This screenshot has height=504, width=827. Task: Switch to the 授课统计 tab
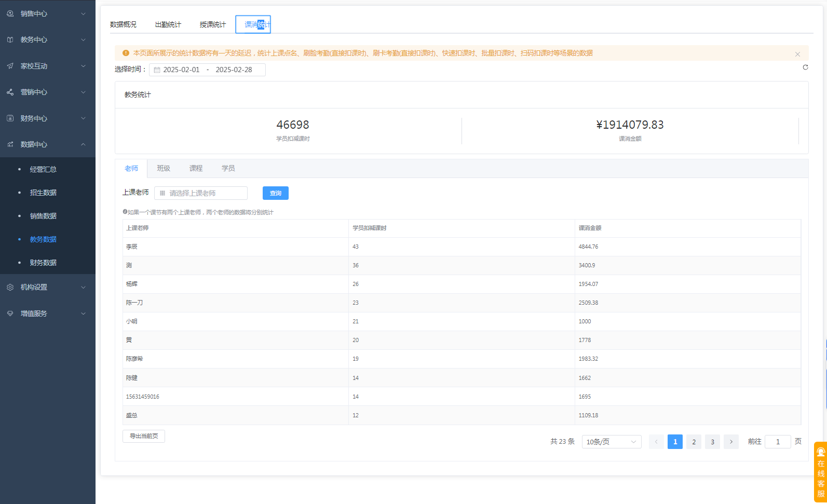click(x=213, y=24)
